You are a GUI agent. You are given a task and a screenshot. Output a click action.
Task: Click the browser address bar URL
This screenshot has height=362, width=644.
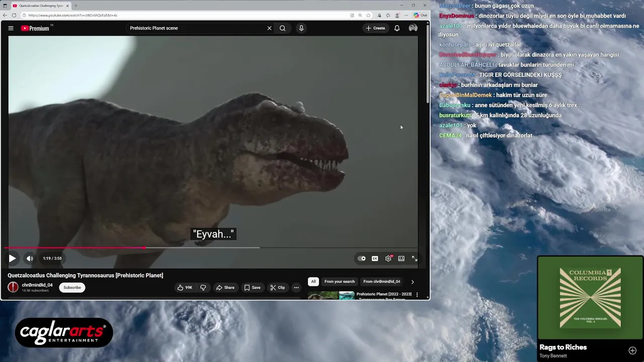coord(73,15)
